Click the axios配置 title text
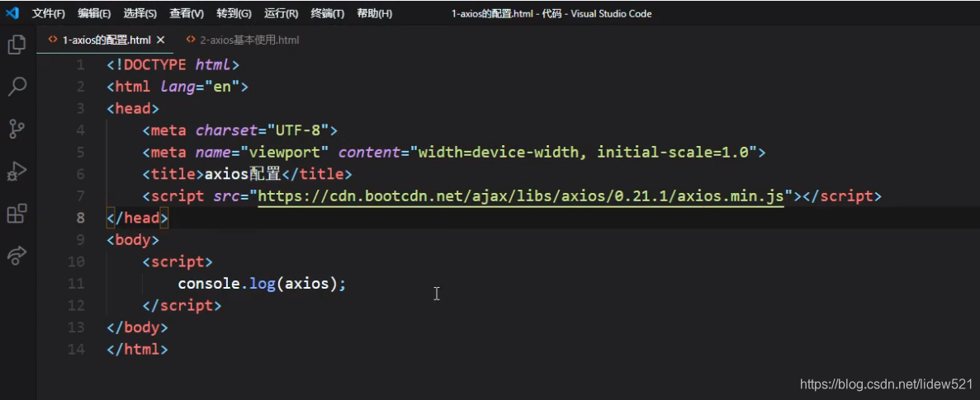This screenshot has width=980, height=400. 243,174
